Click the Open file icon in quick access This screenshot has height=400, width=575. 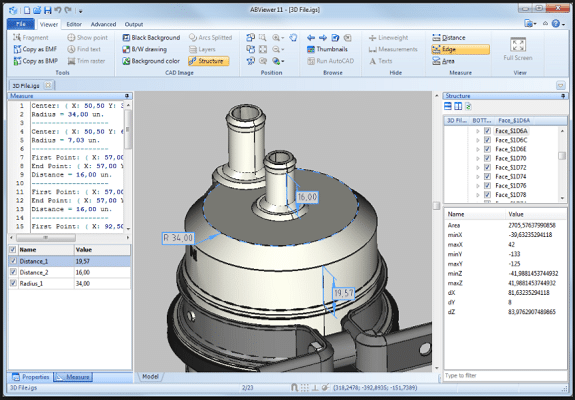click(x=37, y=10)
